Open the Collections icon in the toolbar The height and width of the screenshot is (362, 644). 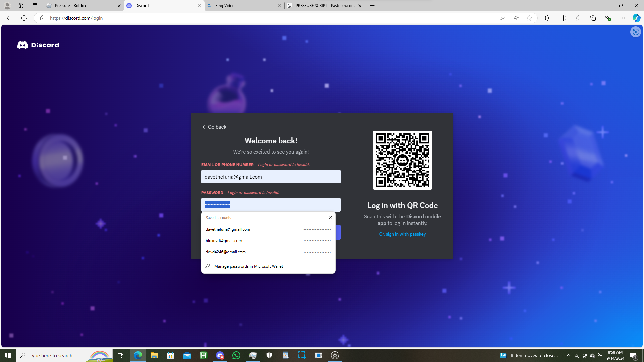coord(593,18)
